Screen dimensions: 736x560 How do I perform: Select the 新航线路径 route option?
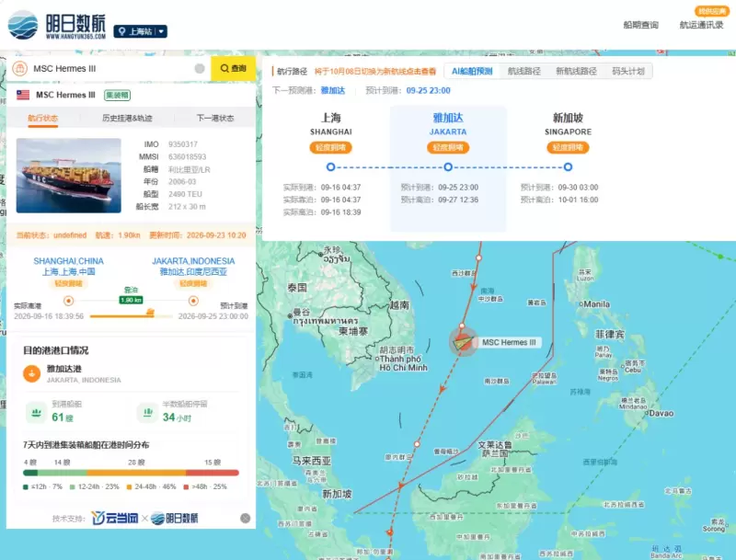pyautogui.click(x=576, y=72)
